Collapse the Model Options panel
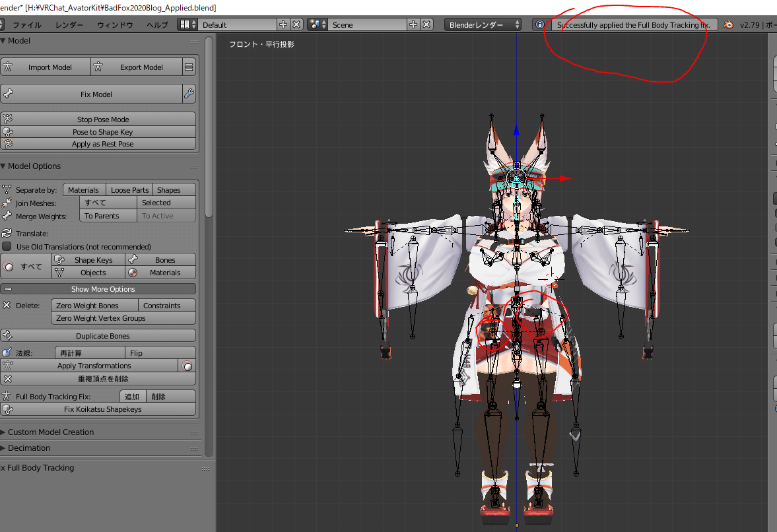 [3, 166]
